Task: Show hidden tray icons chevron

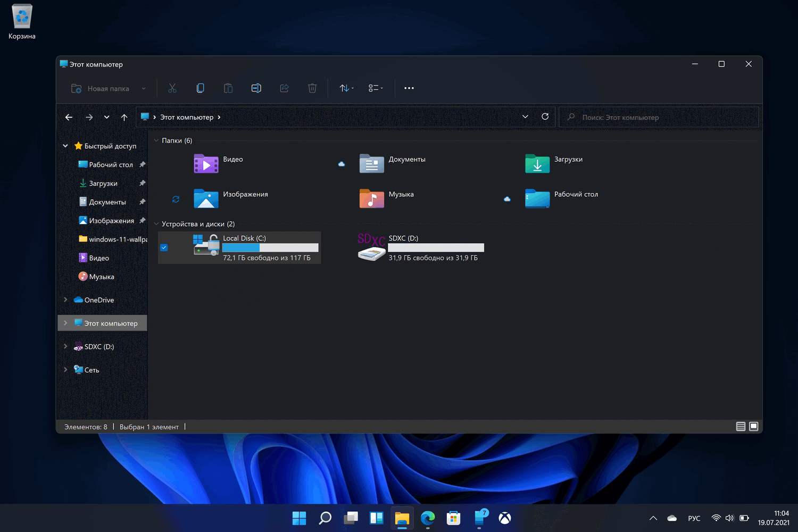Action: pos(653,518)
